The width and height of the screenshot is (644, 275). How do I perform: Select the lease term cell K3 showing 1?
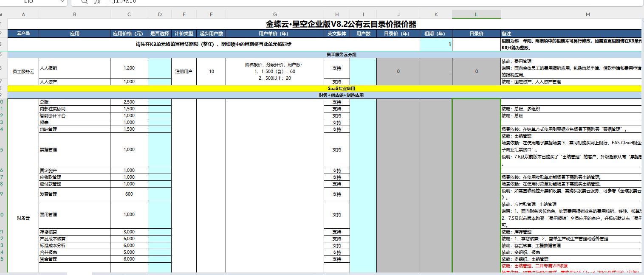[x=436, y=44]
